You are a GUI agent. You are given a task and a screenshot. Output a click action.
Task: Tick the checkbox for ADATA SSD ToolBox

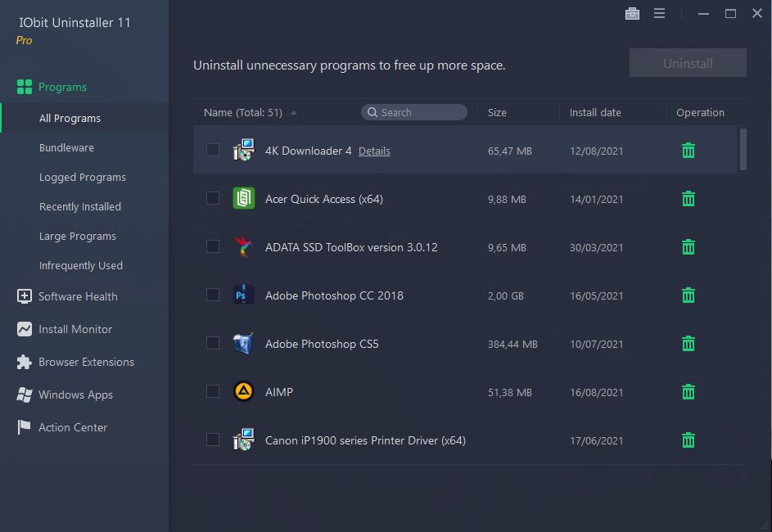point(213,246)
